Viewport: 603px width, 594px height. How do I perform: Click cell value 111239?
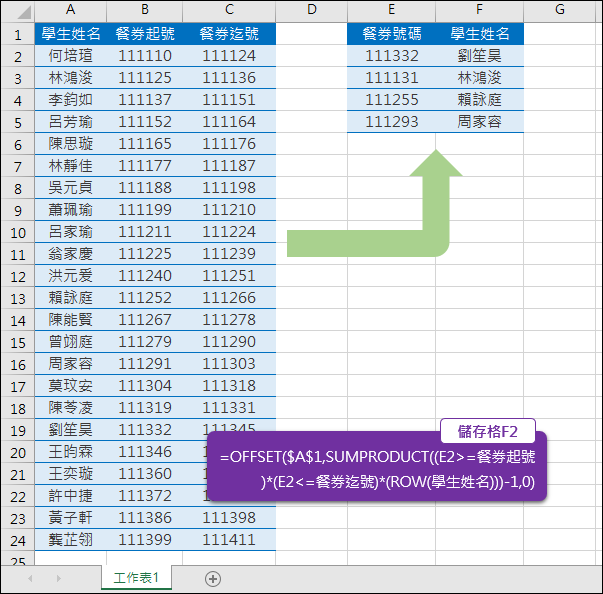click(x=229, y=254)
